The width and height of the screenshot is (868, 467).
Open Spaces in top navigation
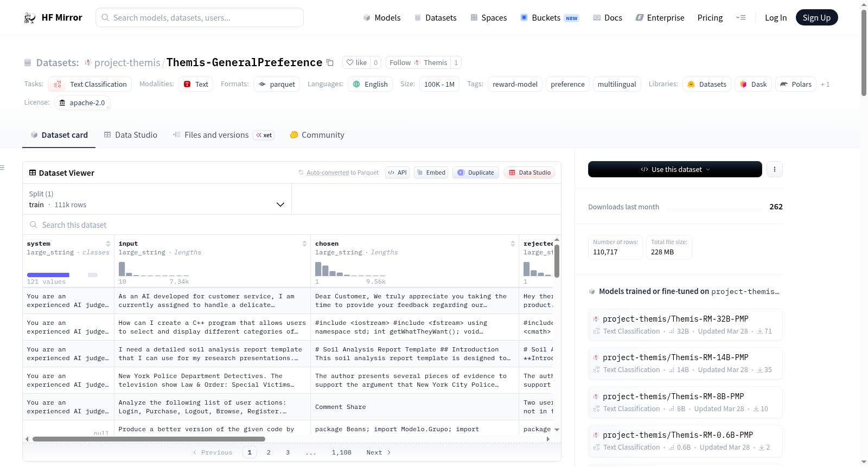488,18
